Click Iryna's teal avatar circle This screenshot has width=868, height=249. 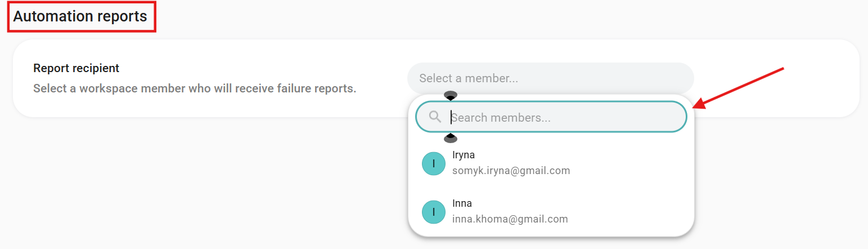tap(434, 163)
